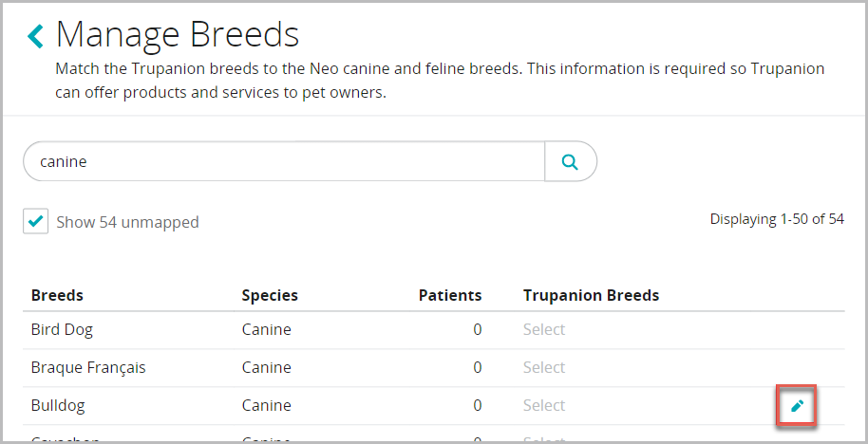The height and width of the screenshot is (444, 868).
Task: Open Trupanion breed Select for Bird Dog
Action: pos(544,330)
